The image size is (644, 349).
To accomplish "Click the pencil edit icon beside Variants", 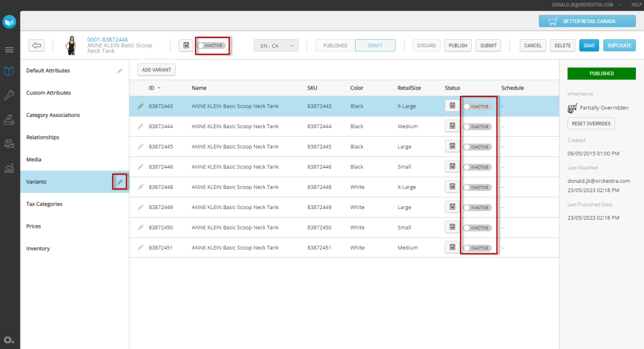I will coord(120,182).
